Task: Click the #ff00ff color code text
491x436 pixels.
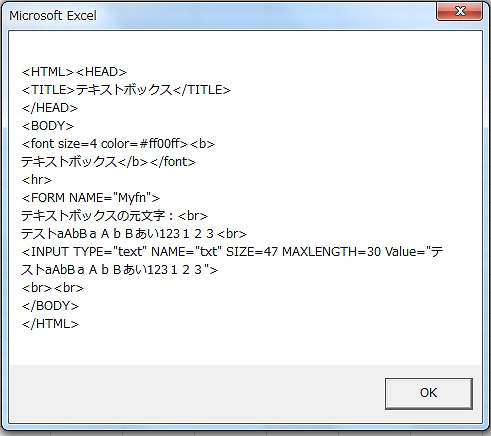Action: pyautogui.click(x=164, y=144)
